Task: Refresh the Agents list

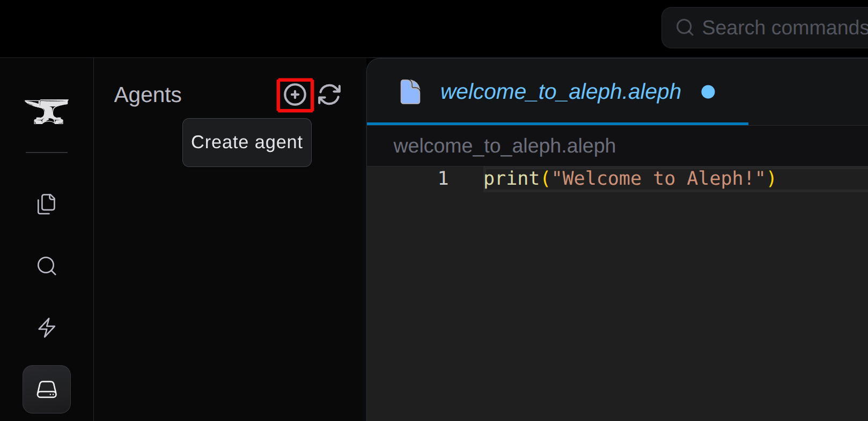Action: point(330,95)
